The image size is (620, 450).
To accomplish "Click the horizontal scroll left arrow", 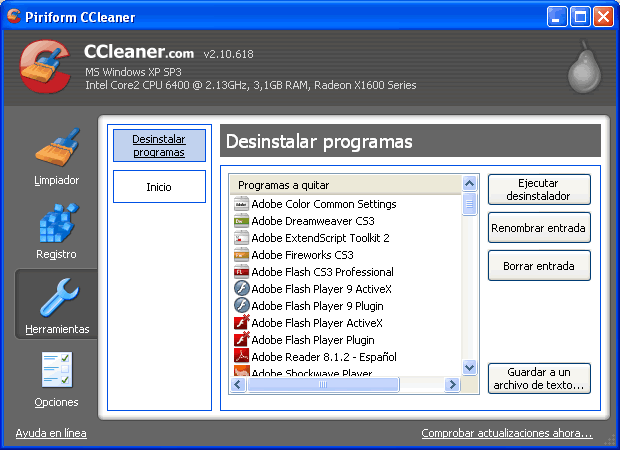I will [x=238, y=384].
